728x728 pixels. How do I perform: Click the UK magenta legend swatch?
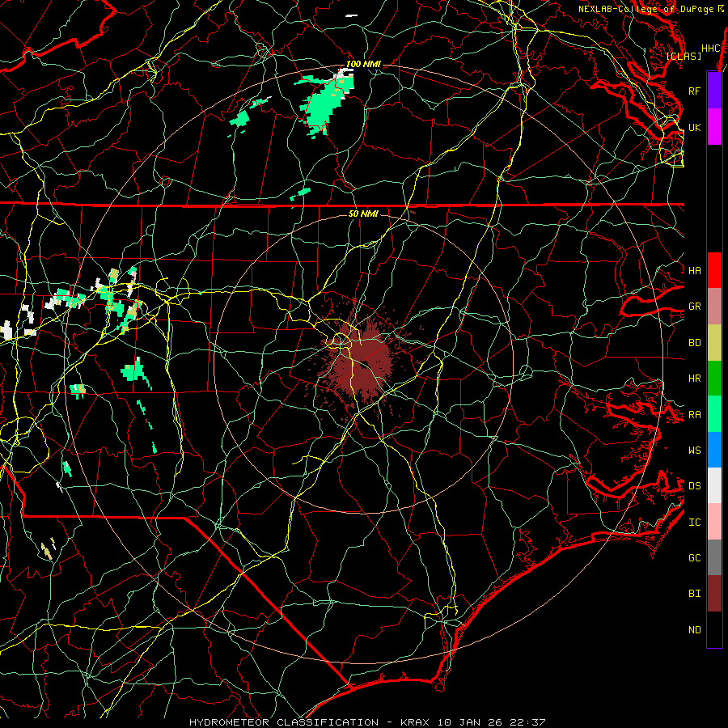(714, 126)
